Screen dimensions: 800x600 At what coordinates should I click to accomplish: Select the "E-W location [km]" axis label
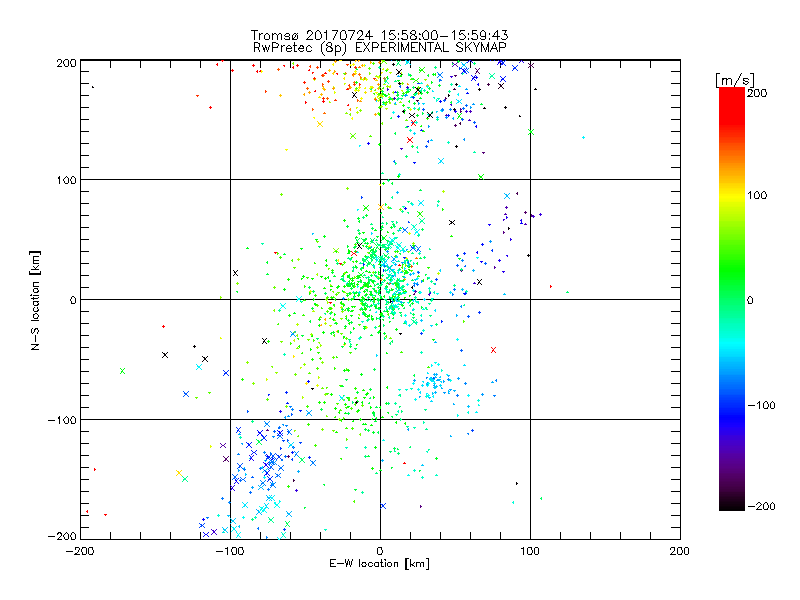point(380,563)
